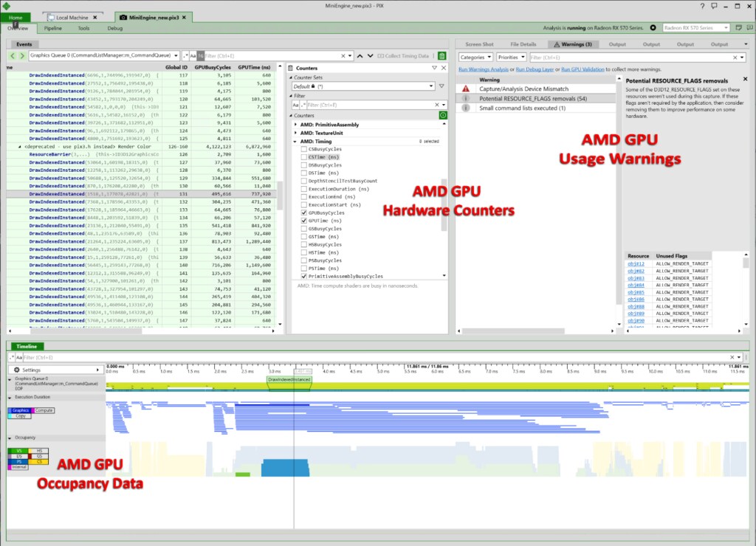
Task: Switch to the Pipeline tab
Action: pos(52,28)
